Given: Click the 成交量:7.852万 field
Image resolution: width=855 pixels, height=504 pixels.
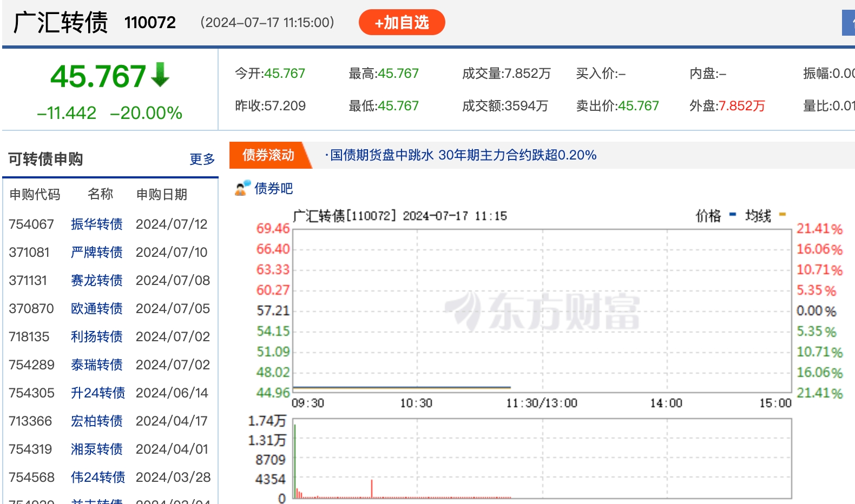Looking at the screenshot, I should [x=507, y=74].
